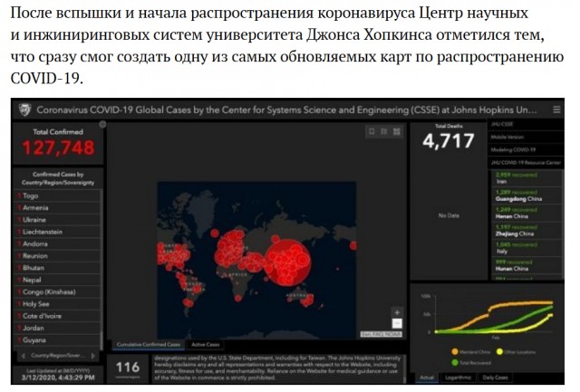Select Guangdong China recovered row
This screenshot has width=580, height=392.
point(527,196)
